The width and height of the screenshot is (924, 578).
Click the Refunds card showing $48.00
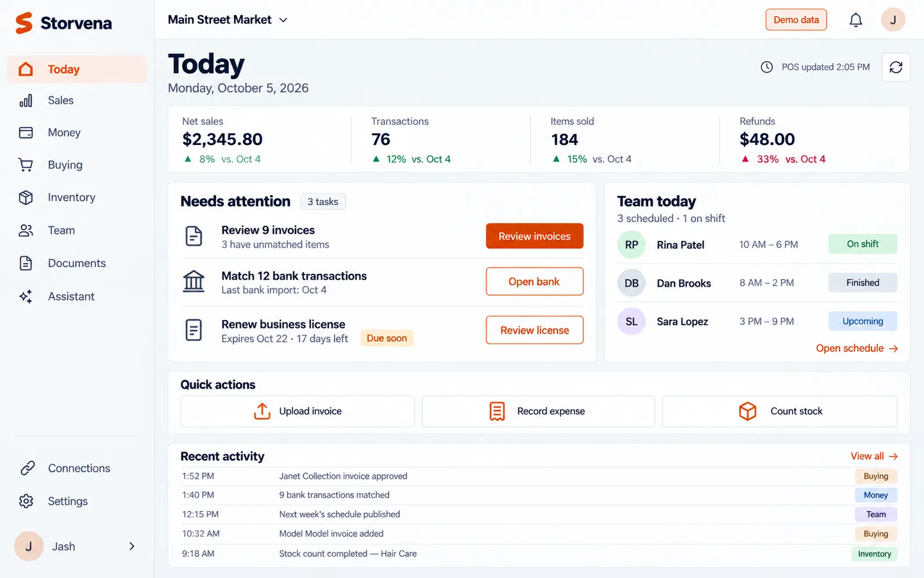click(814, 139)
